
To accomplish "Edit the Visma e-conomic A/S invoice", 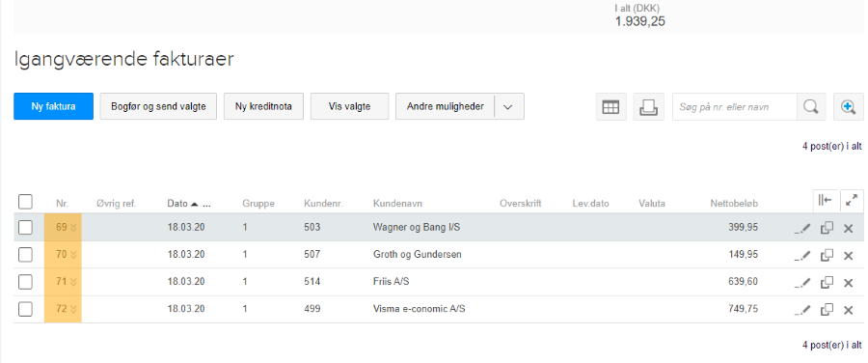I will (802, 310).
